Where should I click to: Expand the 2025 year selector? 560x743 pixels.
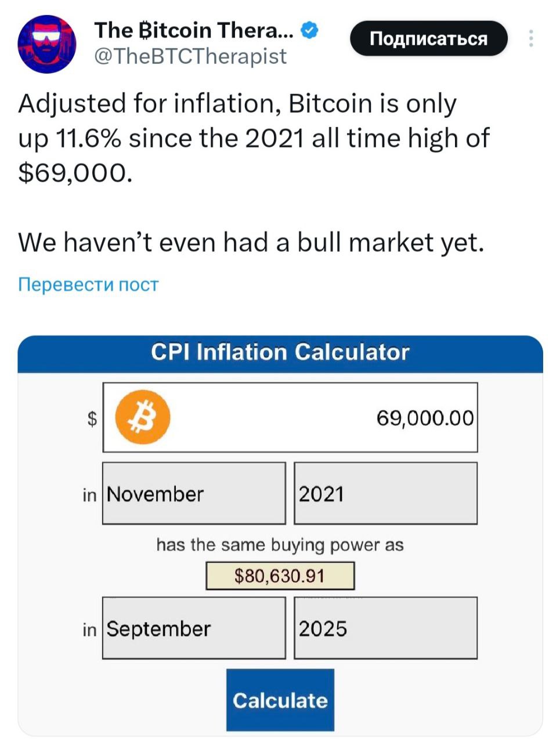(386, 627)
